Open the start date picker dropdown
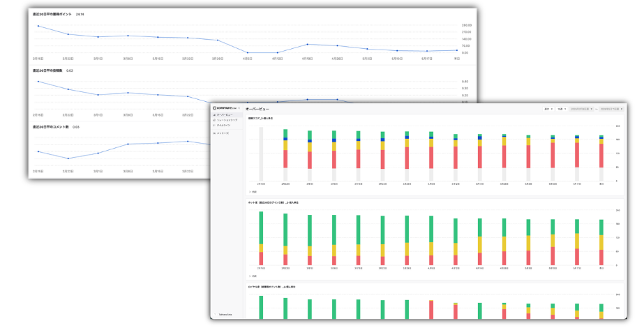The width and height of the screenshot is (644, 328). tap(581, 109)
